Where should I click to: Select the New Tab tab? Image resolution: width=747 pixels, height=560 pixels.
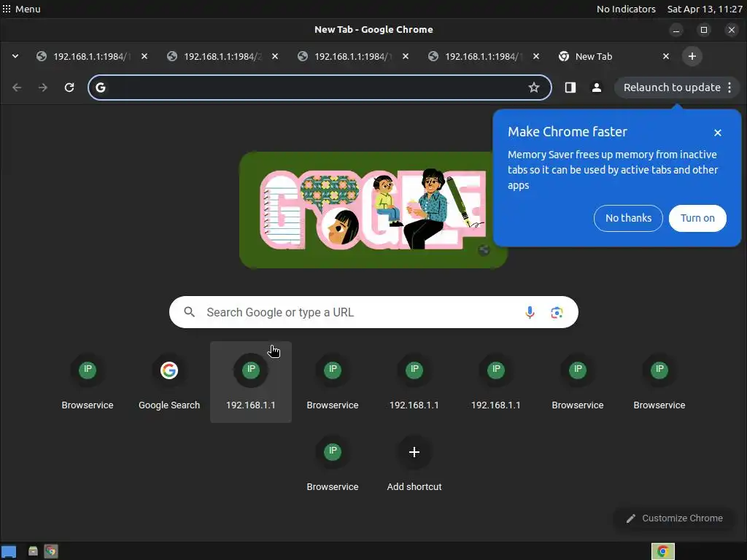(x=614, y=56)
